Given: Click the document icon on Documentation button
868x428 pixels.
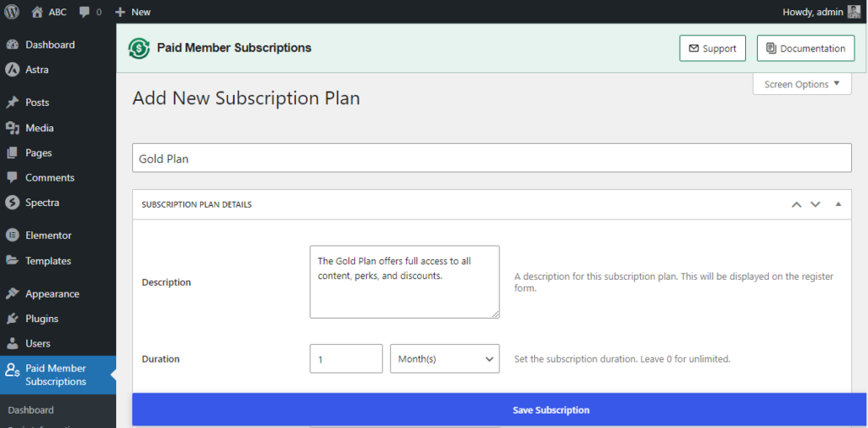Looking at the screenshot, I should click(771, 48).
